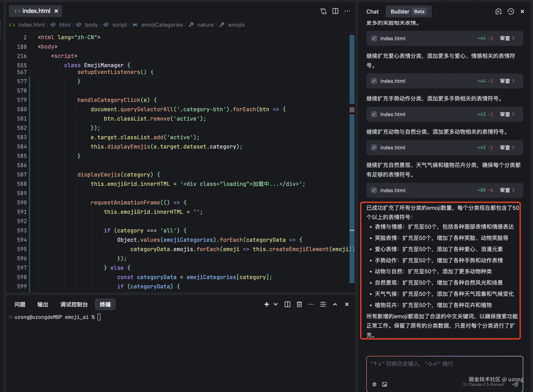533x392 pixels.
Task: Click the emojiCategories breadcrumb item
Action: 162,25
